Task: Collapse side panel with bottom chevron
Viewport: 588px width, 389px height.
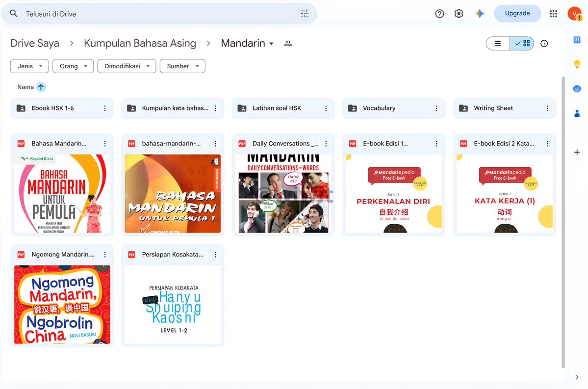Action: coord(577,377)
